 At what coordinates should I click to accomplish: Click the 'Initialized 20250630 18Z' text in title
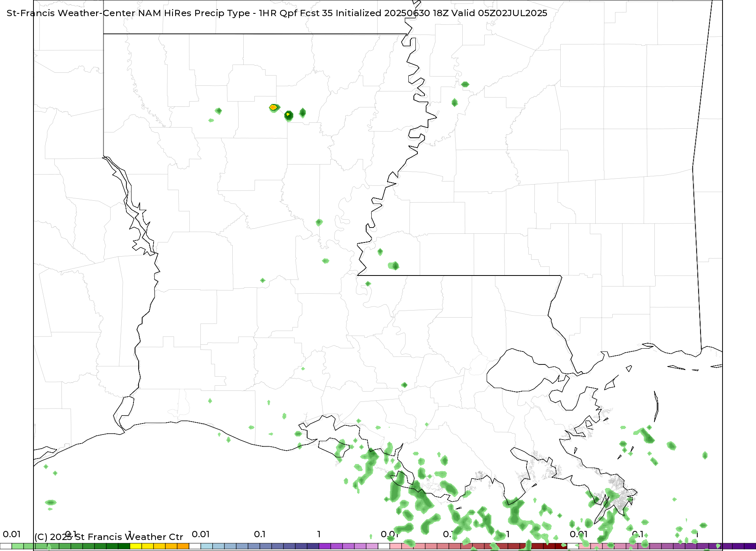coord(392,13)
